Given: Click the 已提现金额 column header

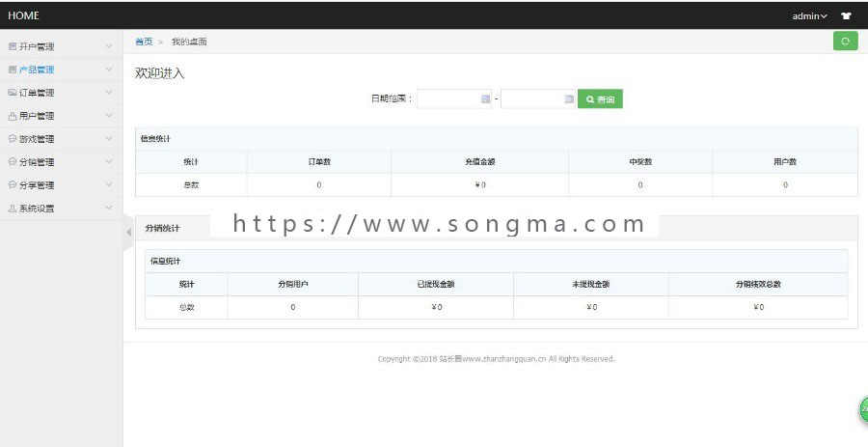Looking at the screenshot, I should click(x=436, y=284).
